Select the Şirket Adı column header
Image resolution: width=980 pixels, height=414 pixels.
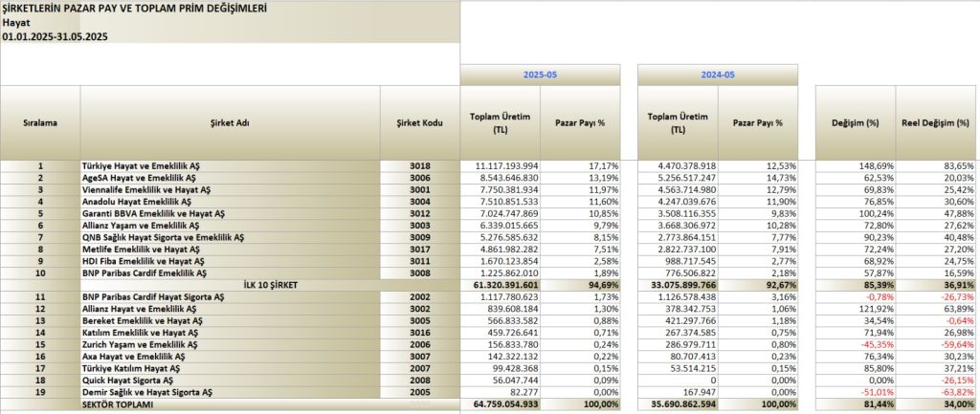pos(230,123)
